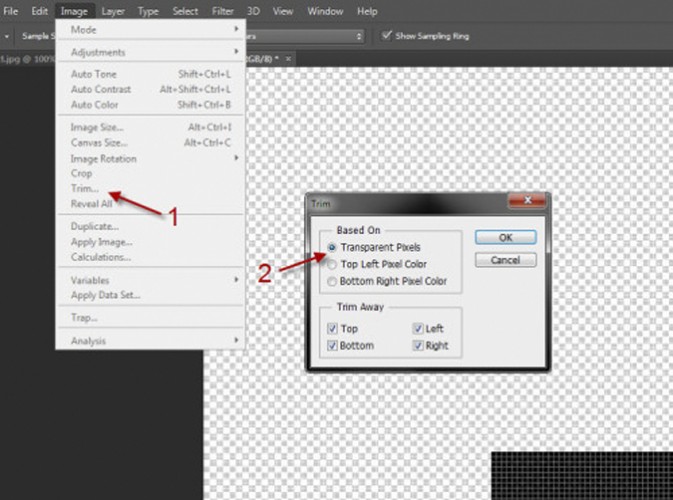The image size is (673, 500).
Task: Click Cancel in Trim dialog
Action: (x=506, y=260)
